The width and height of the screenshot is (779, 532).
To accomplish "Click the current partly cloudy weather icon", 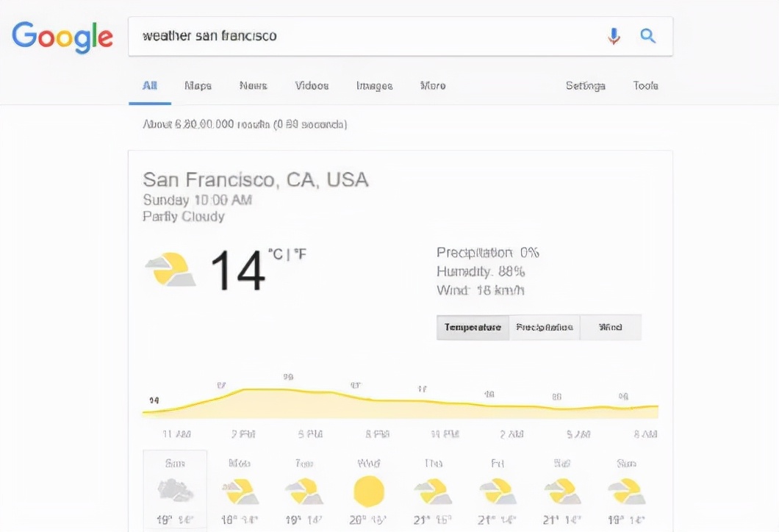I will coord(170,270).
